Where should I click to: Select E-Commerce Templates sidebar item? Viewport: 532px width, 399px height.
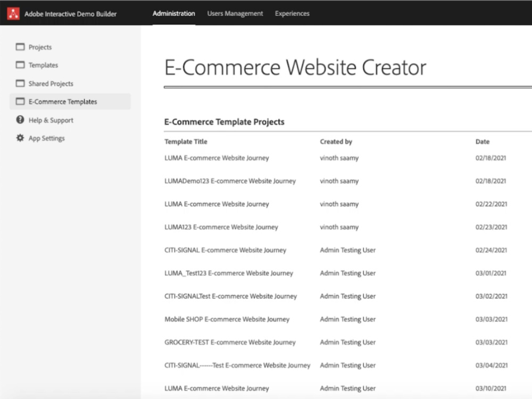pyautogui.click(x=70, y=102)
